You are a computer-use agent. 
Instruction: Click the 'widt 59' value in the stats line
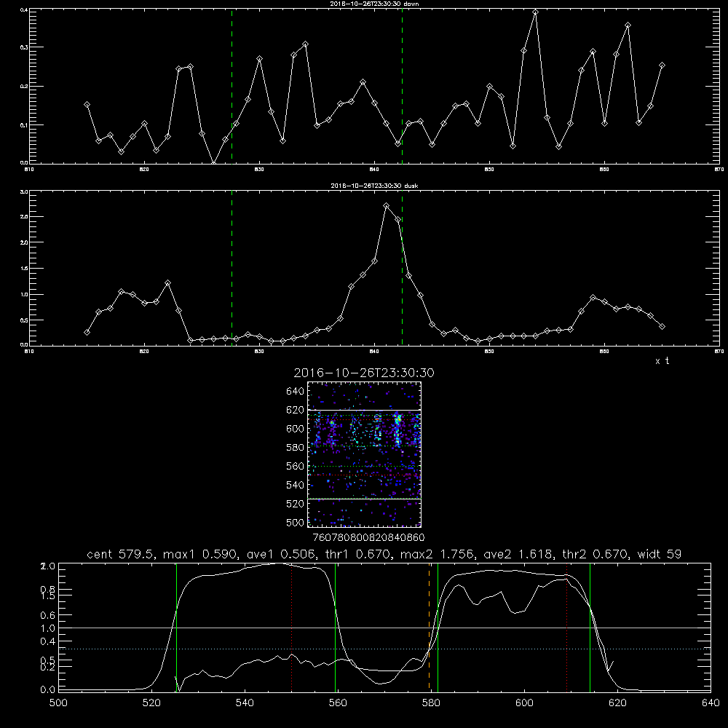pos(660,554)
